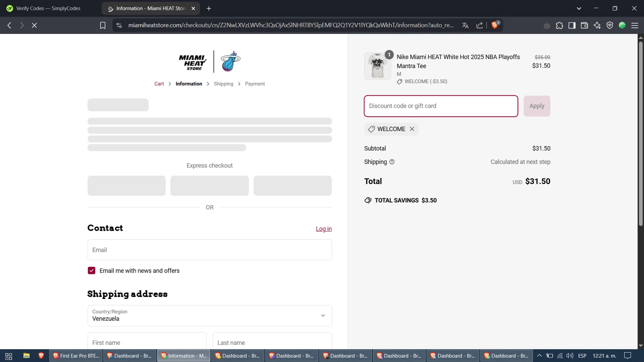644x362 pixels.
Task: Click the volume speaker tray icon
Action: (570, 356)
